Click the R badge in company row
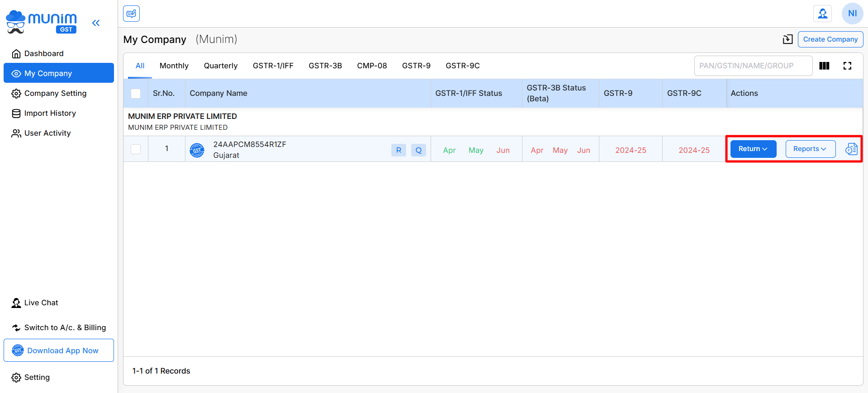 pos(398,150)
